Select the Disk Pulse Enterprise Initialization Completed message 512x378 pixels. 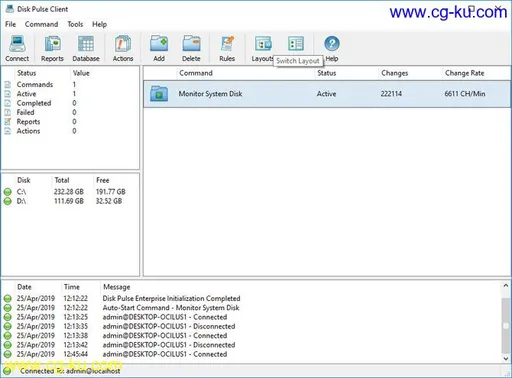coord(171,298)
